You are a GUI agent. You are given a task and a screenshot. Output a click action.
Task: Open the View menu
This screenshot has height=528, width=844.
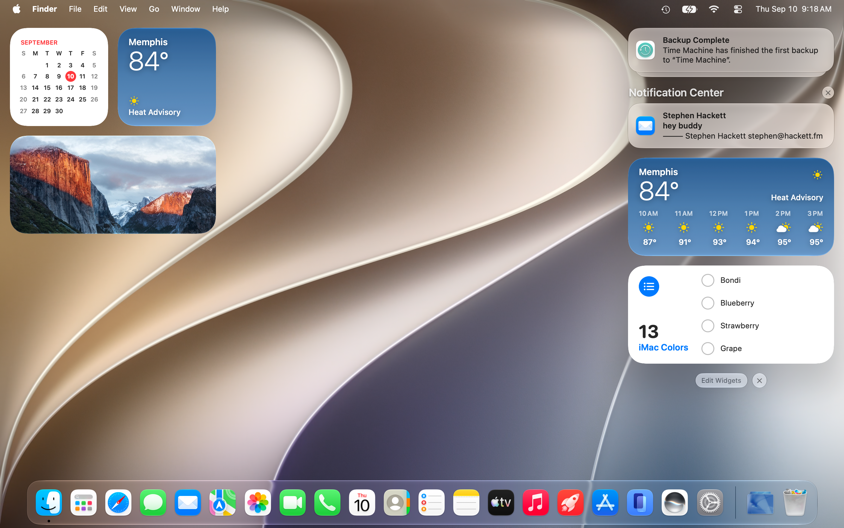[x=128, y=9]
